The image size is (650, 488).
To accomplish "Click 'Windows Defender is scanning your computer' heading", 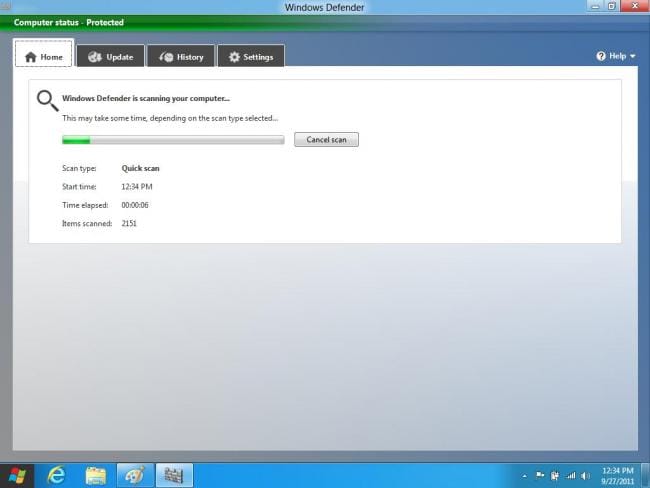I will pyautogui.click(x=146, y=98).
